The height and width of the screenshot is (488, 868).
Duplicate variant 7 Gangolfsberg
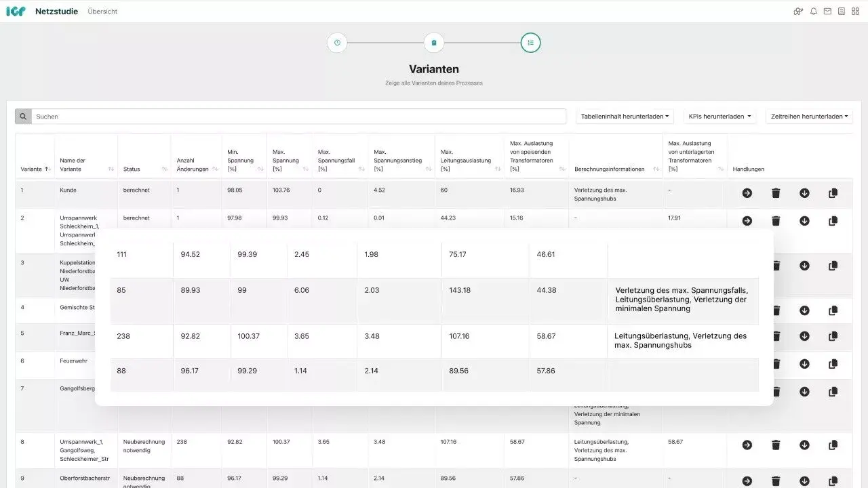pos(833,392)
